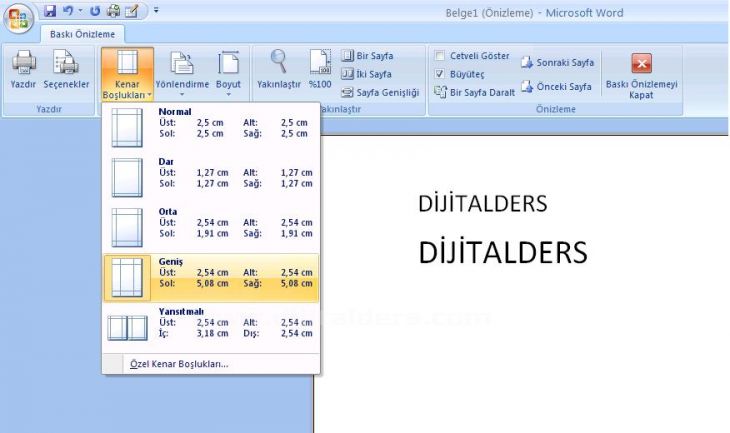Click the Yansıtmalı two-page thumbnail

(x=128, y=328)
